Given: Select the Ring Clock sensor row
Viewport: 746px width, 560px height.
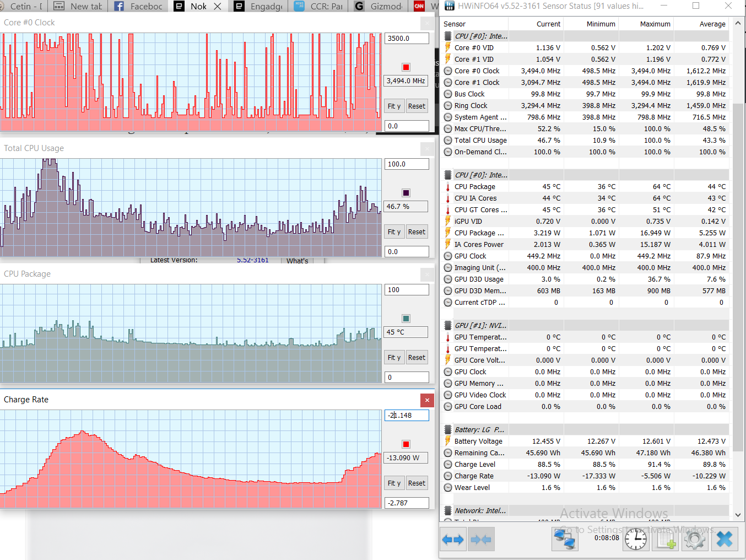Looking at the screenshot, I should (586, 106).
